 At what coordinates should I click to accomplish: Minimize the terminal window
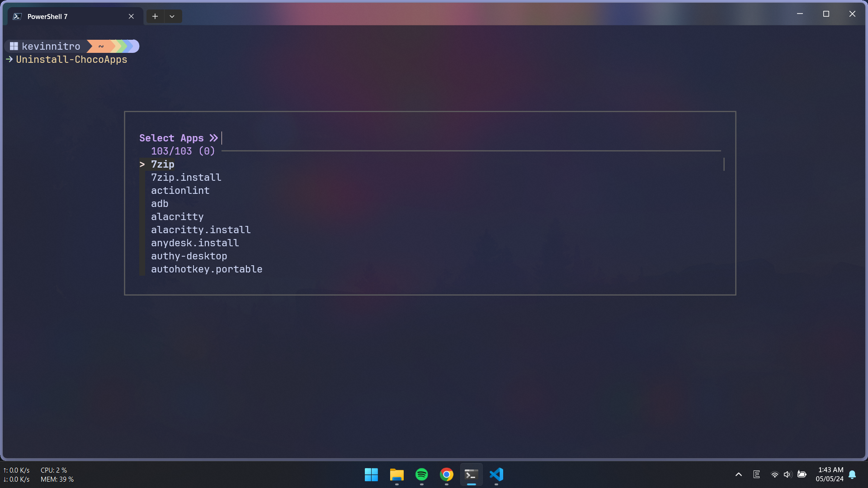coord(800,14)
